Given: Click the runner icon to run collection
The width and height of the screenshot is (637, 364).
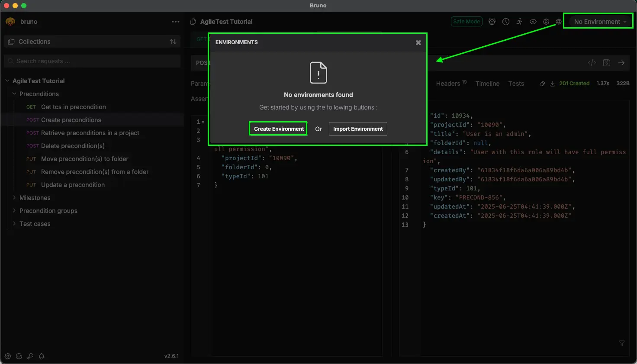Looking at the screenshot, I should coord(519,22).
